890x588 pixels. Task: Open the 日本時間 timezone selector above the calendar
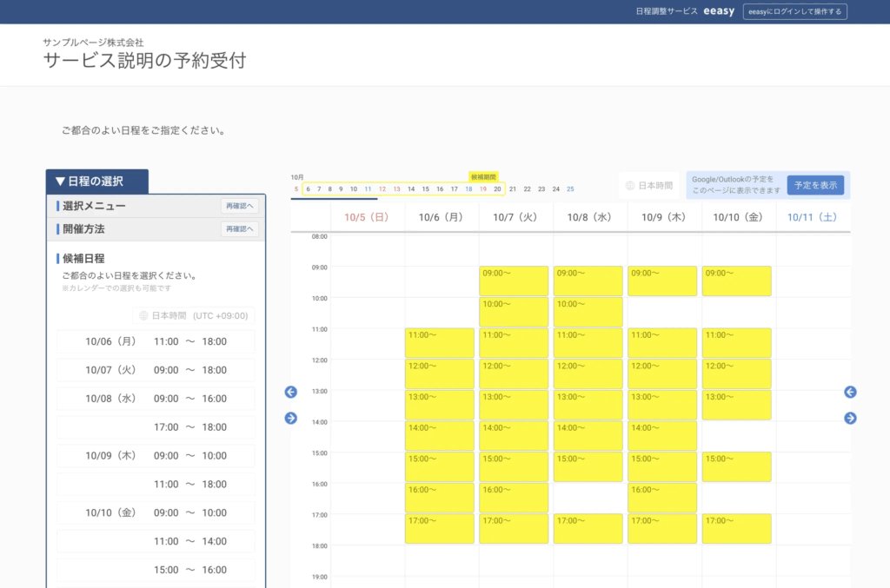(x=648, y=185)
